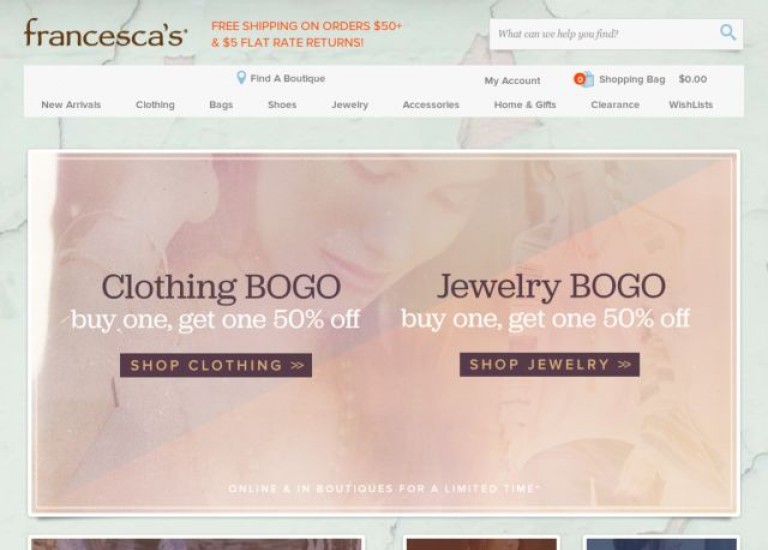
Task: Click the My Account link
Action: pyautogui.click(x=512, y=81)
